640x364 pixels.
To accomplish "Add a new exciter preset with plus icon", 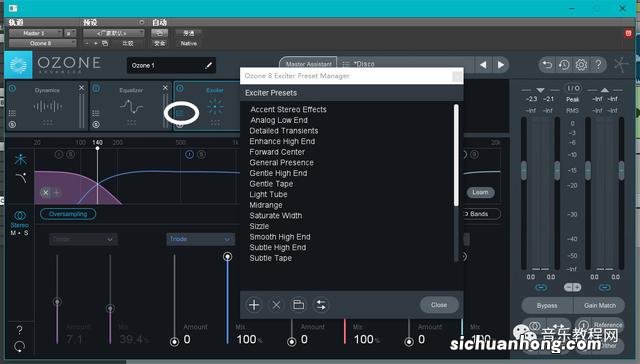I will (254, 305).
